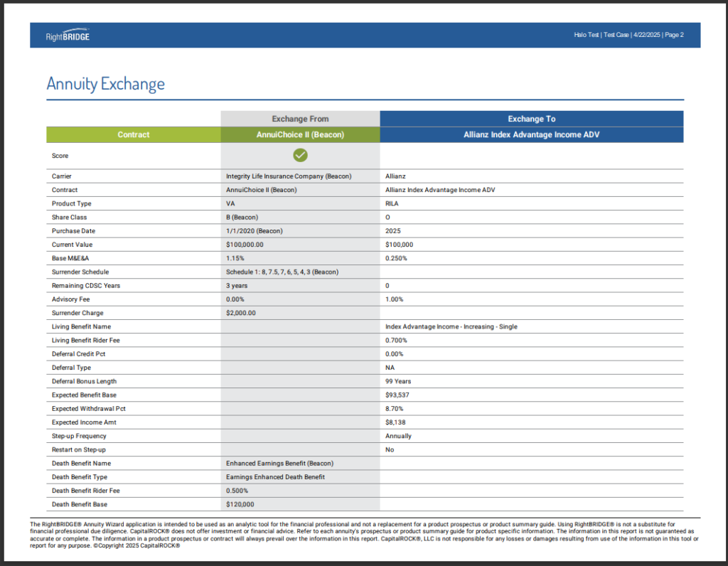Click the 'Step-up Frequency' label

coord(79,436)
